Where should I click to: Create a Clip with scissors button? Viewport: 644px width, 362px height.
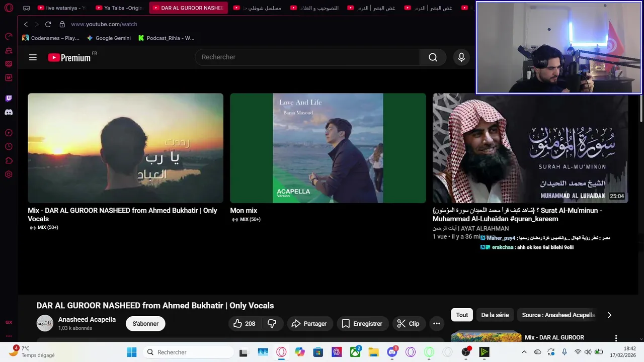pyautogui.click(x=408, y=324)
